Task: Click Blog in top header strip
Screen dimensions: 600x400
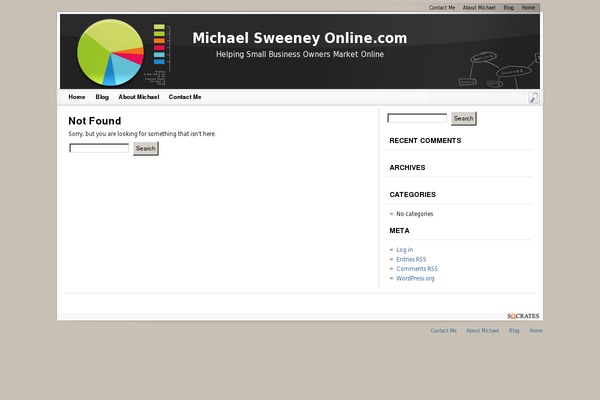Action: 509,8
